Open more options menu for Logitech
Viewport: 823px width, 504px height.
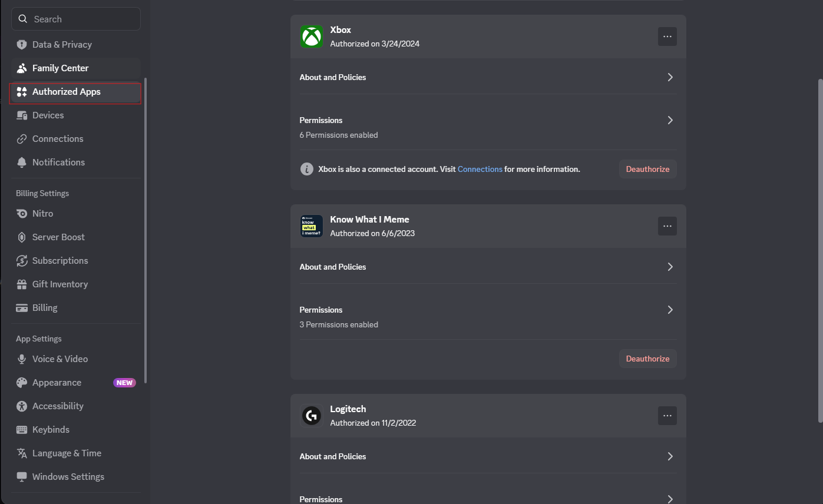[667, 416]
